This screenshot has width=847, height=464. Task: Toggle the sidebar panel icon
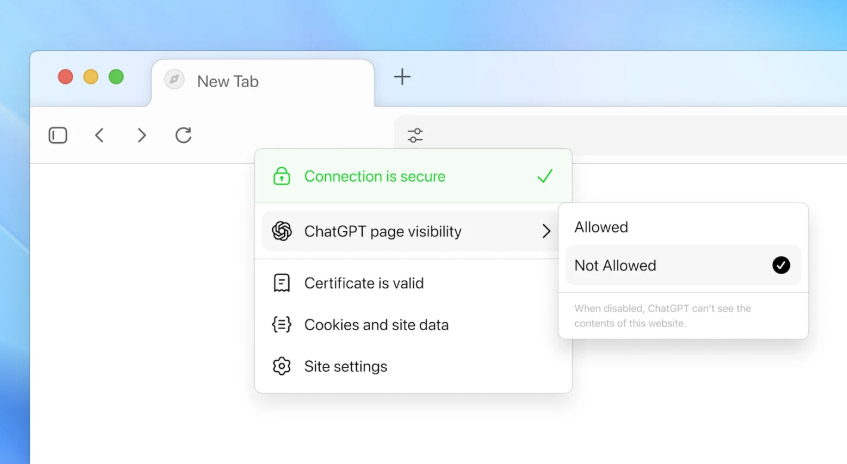point(58,135)
